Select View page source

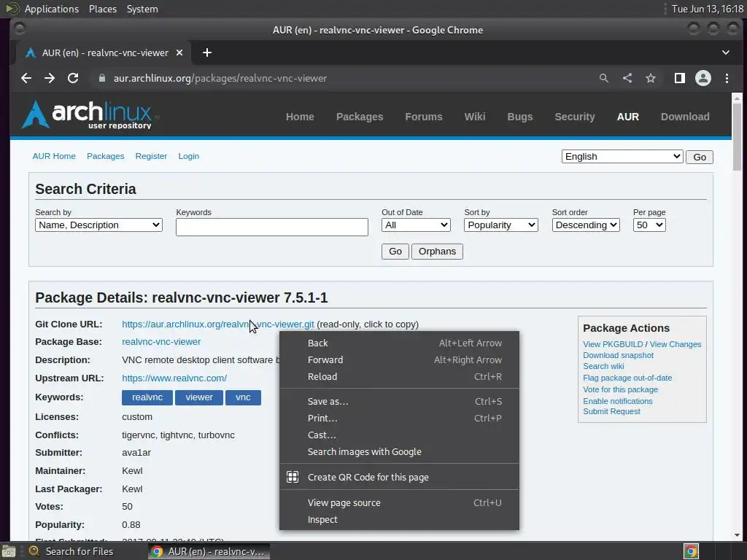coord(399,502)
